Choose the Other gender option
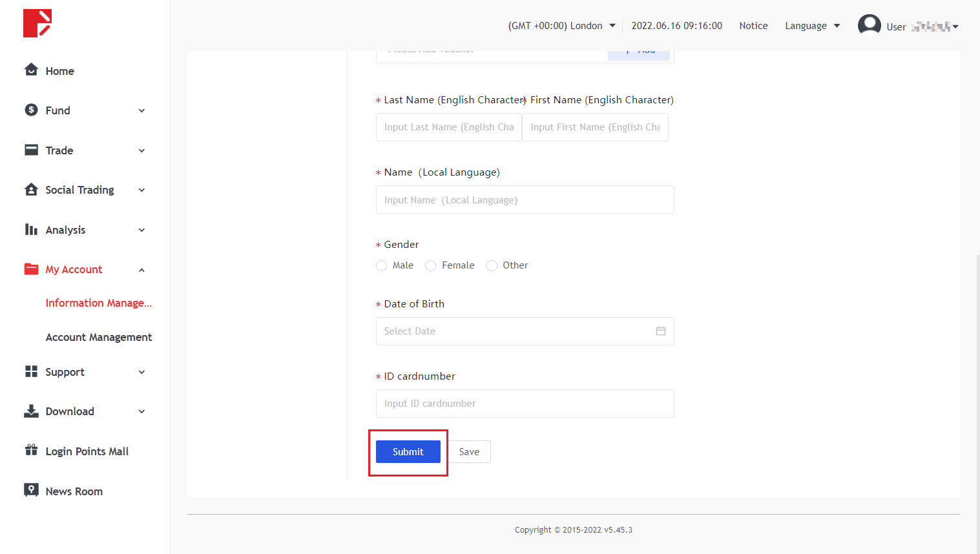Viewport: 980px width, 554px height. (492, 266)
